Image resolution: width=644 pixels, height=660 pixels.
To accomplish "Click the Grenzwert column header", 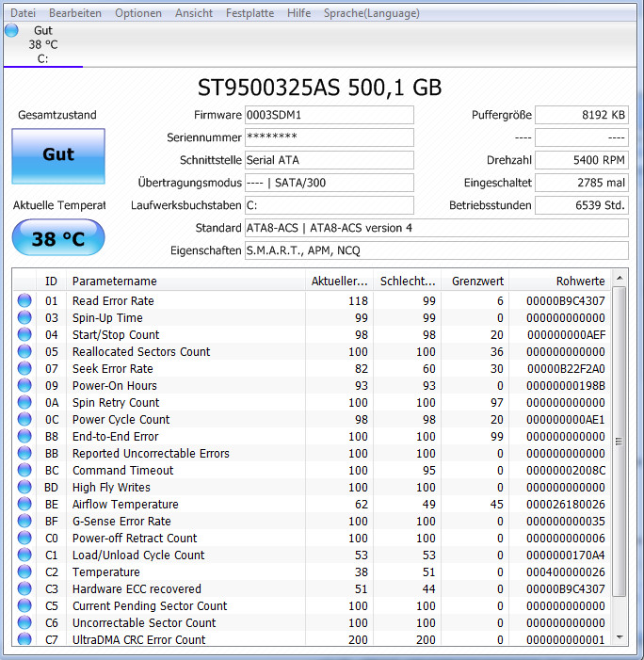I will point(475,281).
